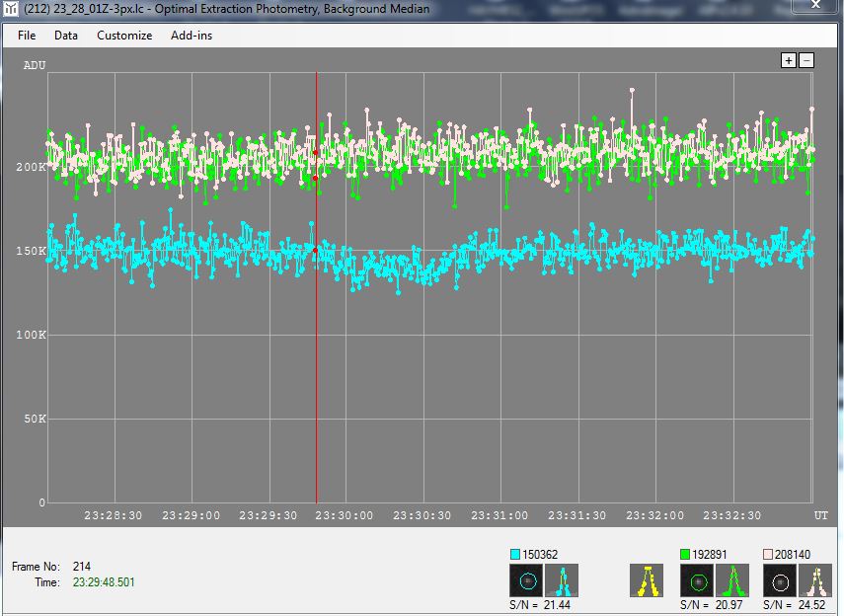
Task: Open the Customize menu
Action: pyautogui.click(x=124, y=36)
